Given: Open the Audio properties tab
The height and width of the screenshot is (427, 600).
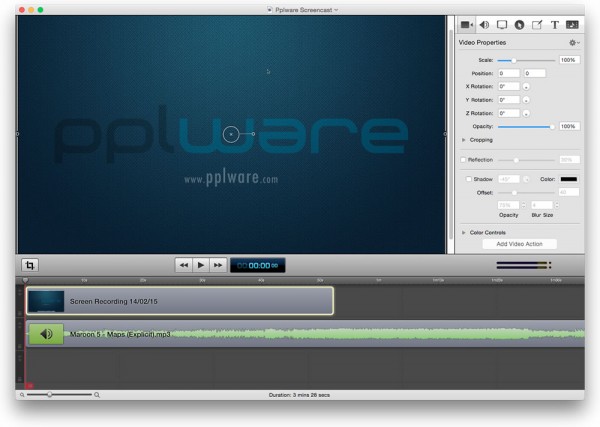Looking at the screenshot, I should click(484, 25).
